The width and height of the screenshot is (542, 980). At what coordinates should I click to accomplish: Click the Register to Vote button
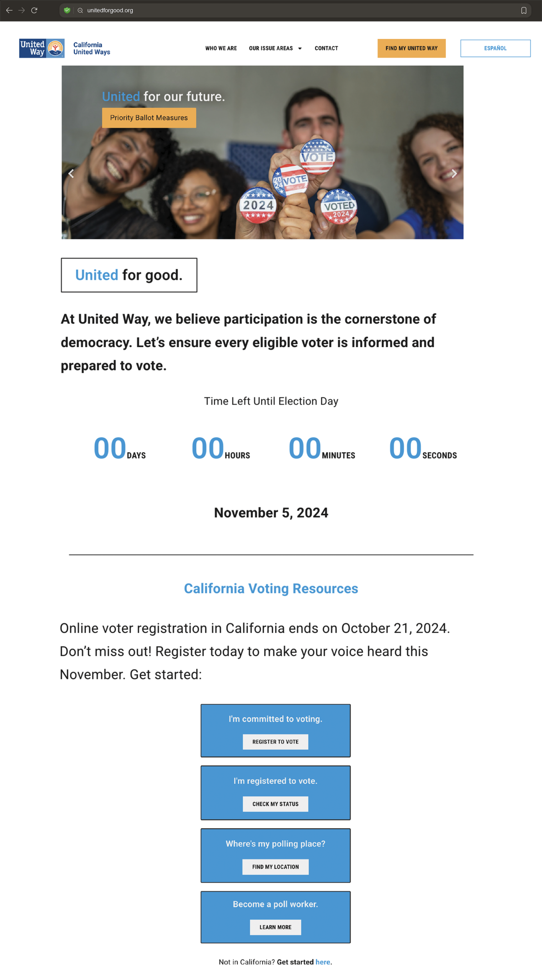(275, 741)
